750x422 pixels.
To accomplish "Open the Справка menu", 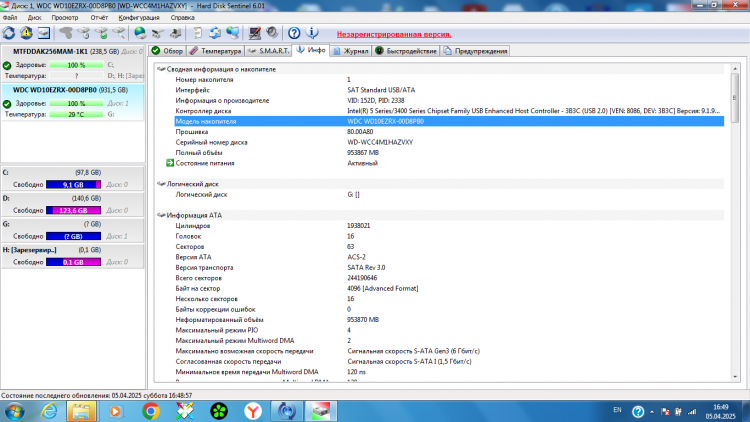I will tap(182, 17).
